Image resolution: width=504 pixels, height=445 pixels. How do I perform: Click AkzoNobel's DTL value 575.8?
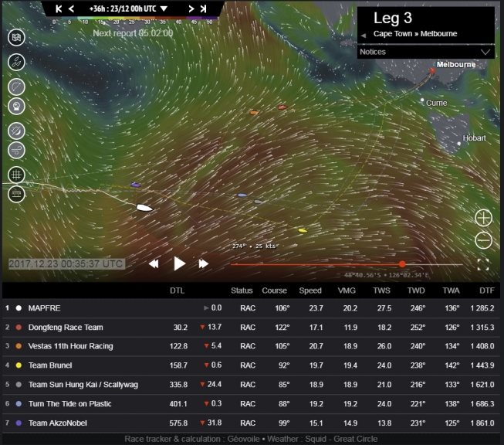pos(178,423)
